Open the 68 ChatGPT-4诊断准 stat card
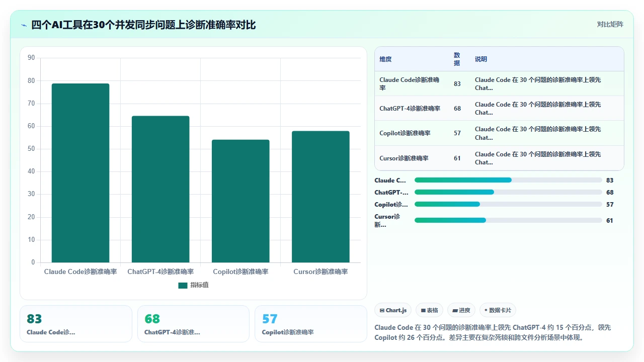 [x=193, y=324]
